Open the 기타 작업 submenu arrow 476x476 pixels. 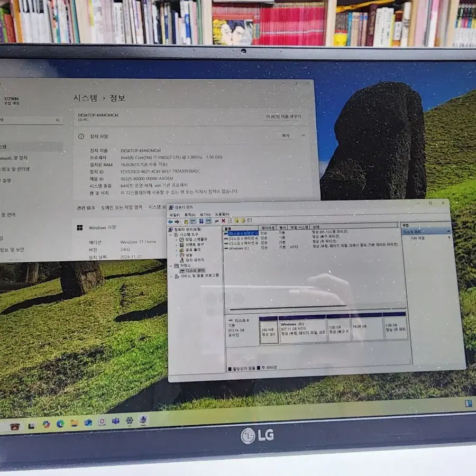[x=449, y=237]
